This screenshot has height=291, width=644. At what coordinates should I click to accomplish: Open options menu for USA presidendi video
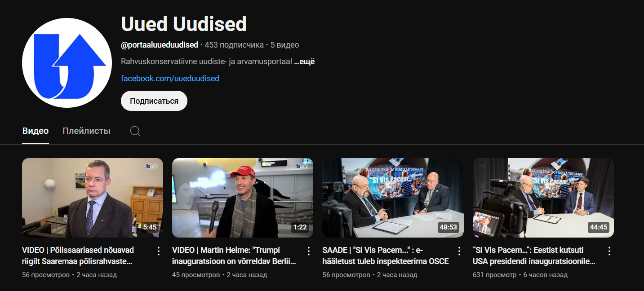click(x=609, y=251)
